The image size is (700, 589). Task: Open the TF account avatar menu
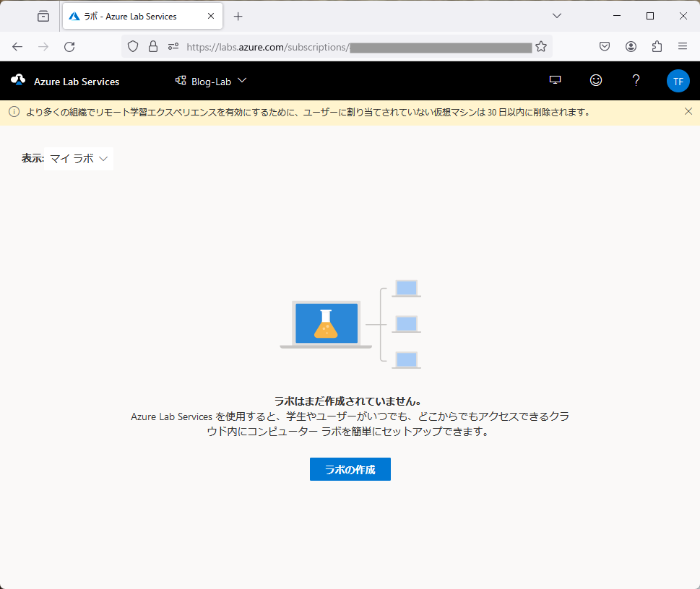coord(678,82)
